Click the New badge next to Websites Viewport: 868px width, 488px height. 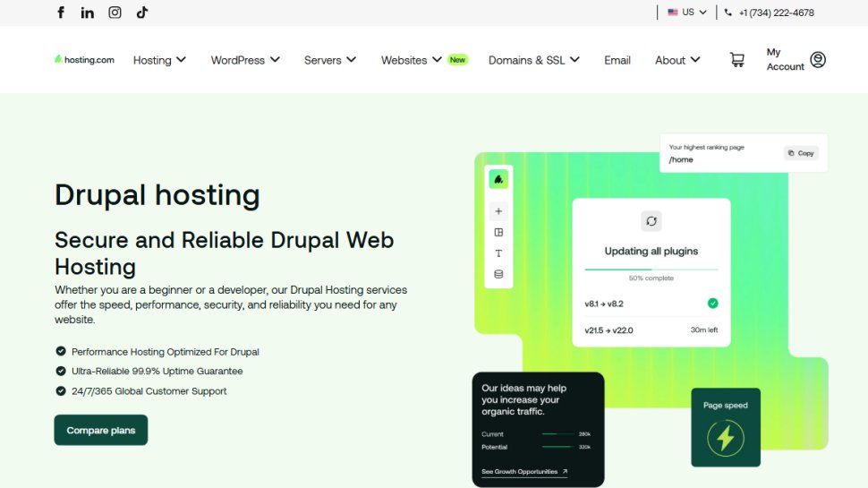(457, 60)
